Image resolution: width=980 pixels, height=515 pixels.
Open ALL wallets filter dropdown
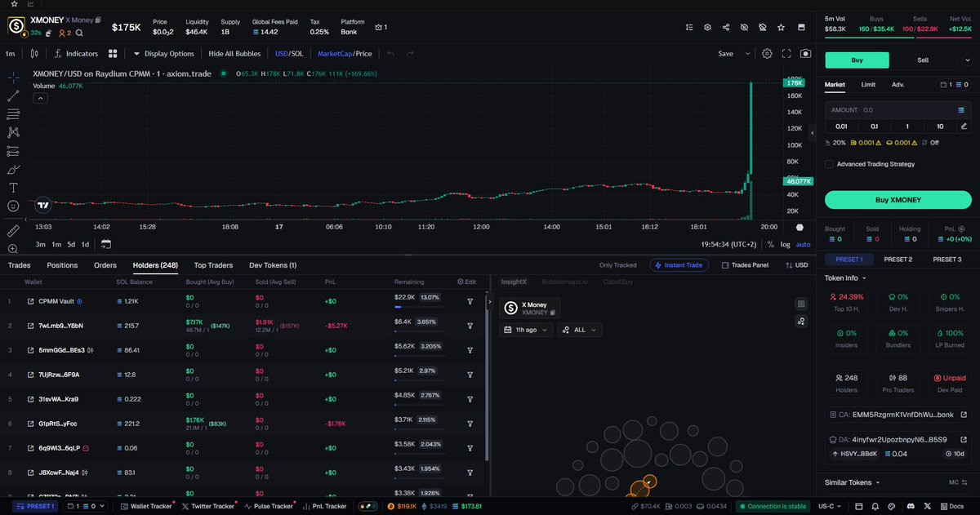(x=580, y=330)
